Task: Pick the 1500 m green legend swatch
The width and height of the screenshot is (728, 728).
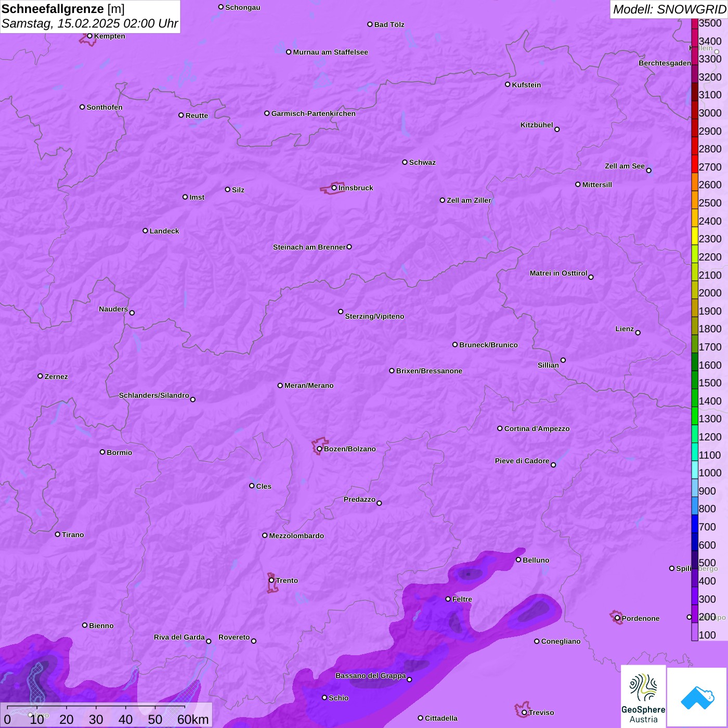Action: coord(695,380)
